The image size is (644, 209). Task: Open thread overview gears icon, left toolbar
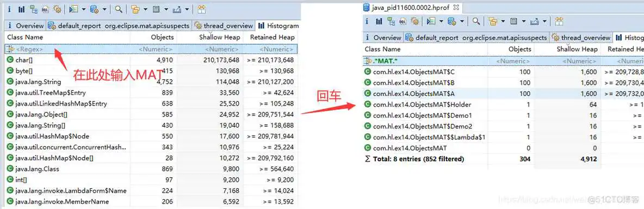tap(57, 9)
